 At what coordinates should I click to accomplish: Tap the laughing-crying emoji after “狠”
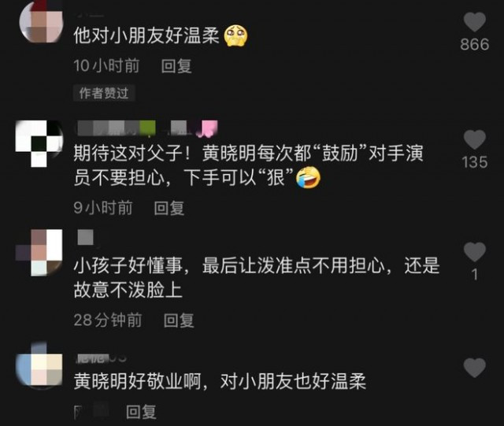[308, 177]
